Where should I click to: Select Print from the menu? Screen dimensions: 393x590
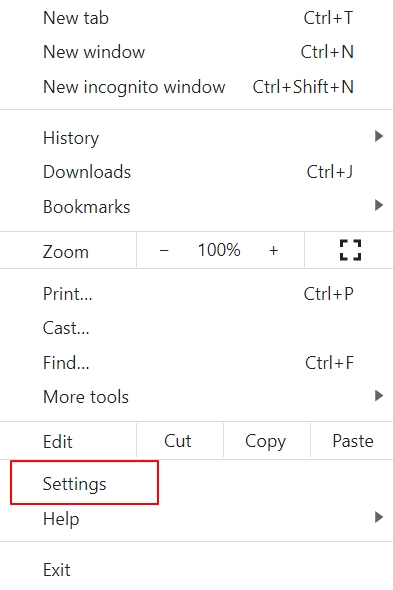(x=196, y=293)
